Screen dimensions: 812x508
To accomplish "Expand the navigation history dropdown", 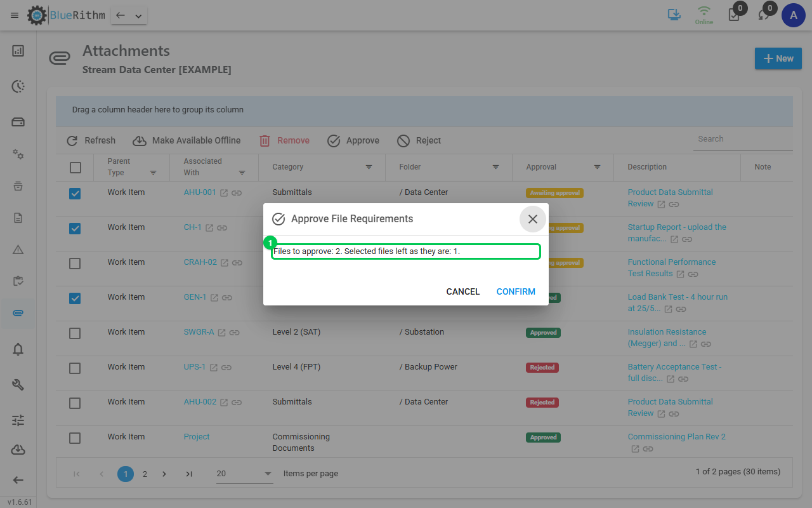I will tap(138, 16).
